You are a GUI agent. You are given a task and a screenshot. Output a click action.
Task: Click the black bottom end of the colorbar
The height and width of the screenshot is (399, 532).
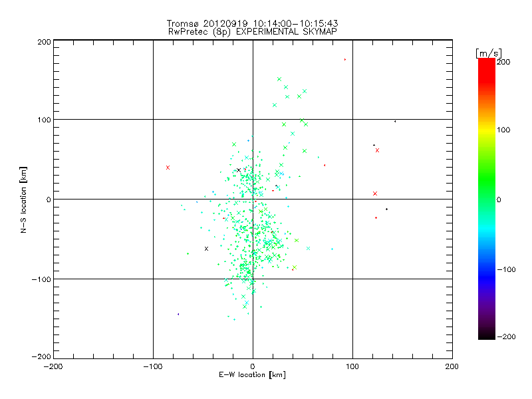[487, 334]
